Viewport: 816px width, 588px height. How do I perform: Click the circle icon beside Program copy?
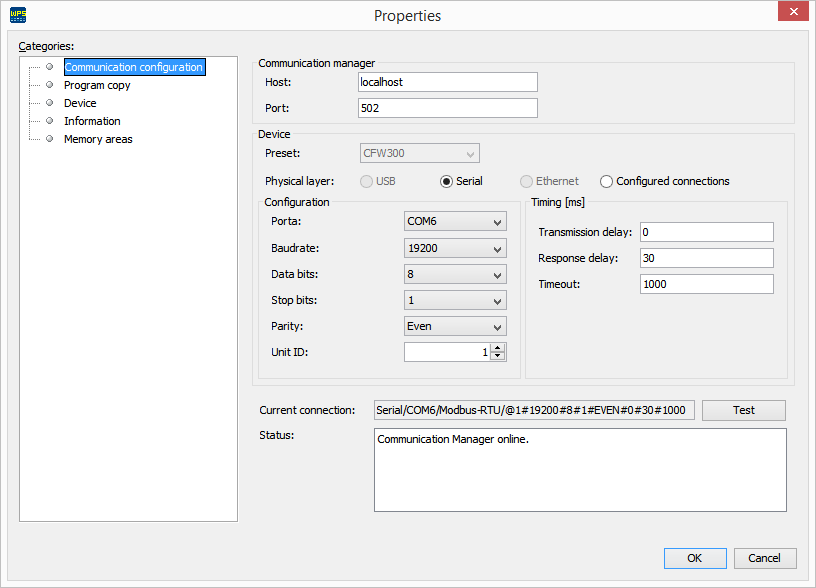click(x=48, y=85)
